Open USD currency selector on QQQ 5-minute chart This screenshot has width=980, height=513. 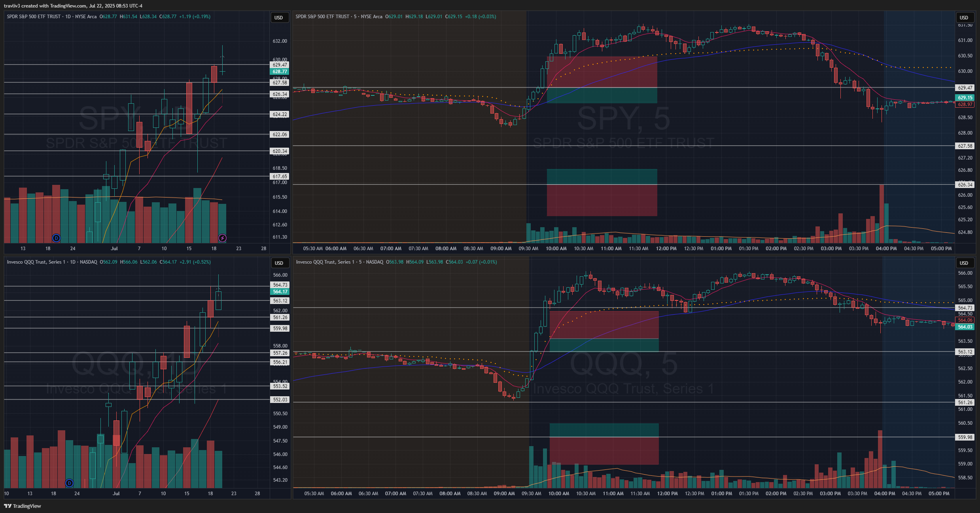pyautogui.click(x=964, y=263)
